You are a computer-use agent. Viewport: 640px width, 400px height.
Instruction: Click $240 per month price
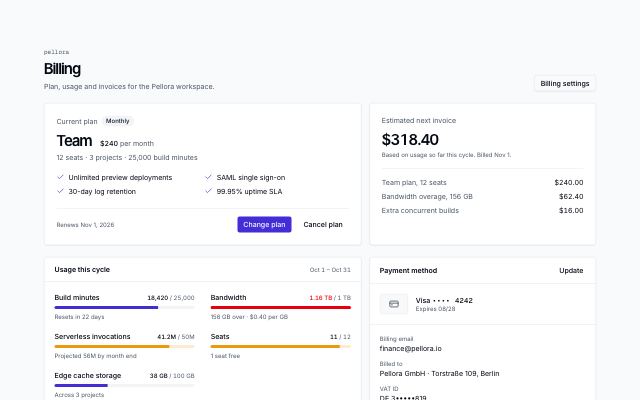pyautogui.click(x=127, y=144)
